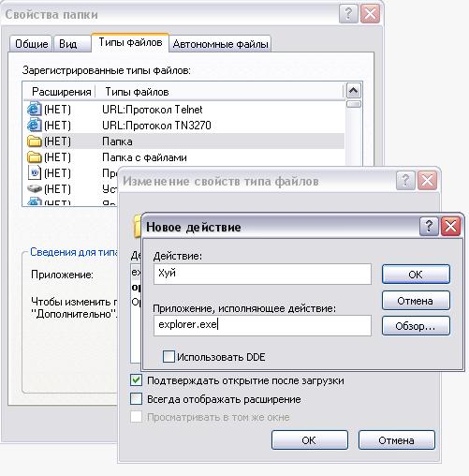The image size is (469, 476).
Task: Click the icon next to URL:Протокол TN3270
Action: click(34, 126)
